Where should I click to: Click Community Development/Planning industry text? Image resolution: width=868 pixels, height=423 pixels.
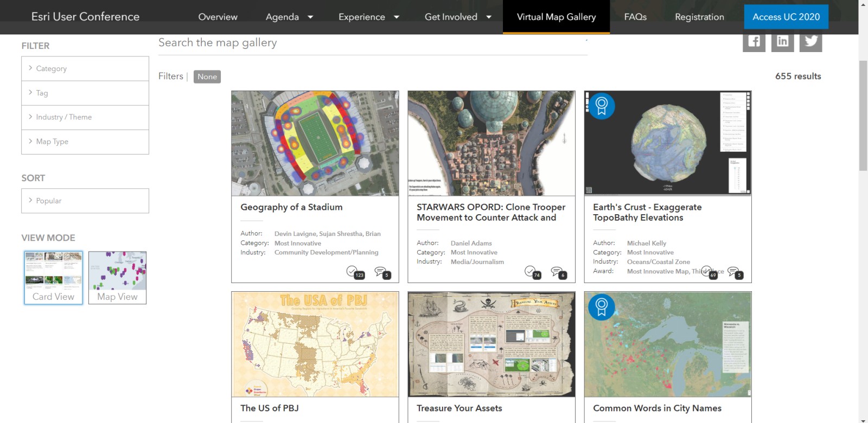[326, 252]
